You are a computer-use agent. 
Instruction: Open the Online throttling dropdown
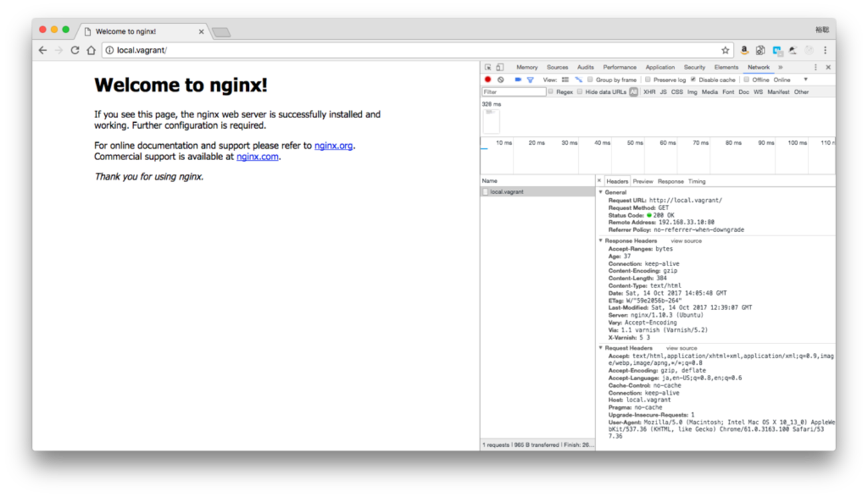791,79
